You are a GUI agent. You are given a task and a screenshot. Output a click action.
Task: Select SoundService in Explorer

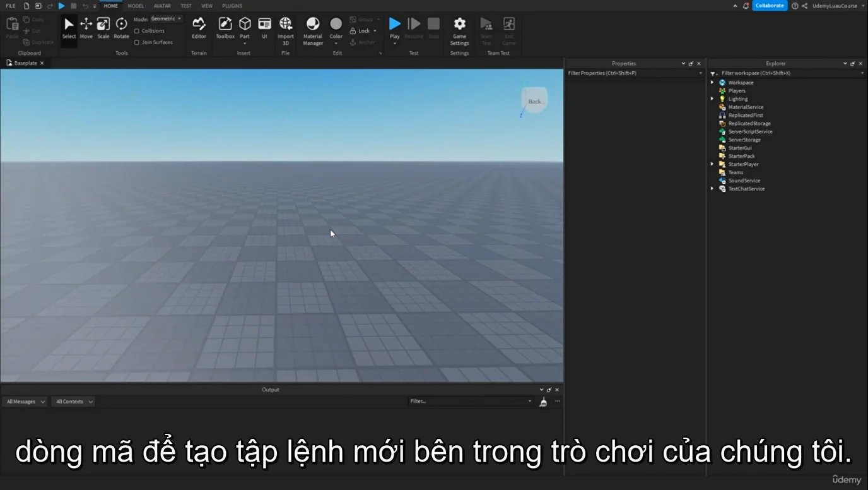tap(744, 181)
